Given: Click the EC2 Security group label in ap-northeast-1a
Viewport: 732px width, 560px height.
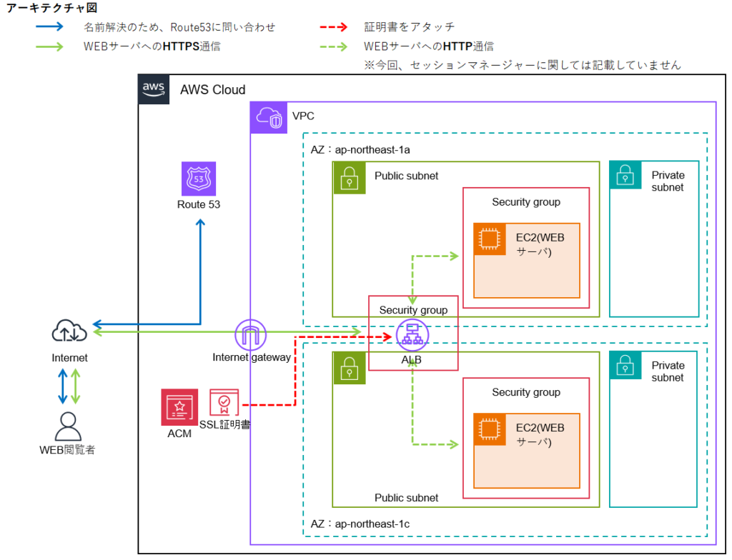Looking at the screenshot, I should point(526,202).
